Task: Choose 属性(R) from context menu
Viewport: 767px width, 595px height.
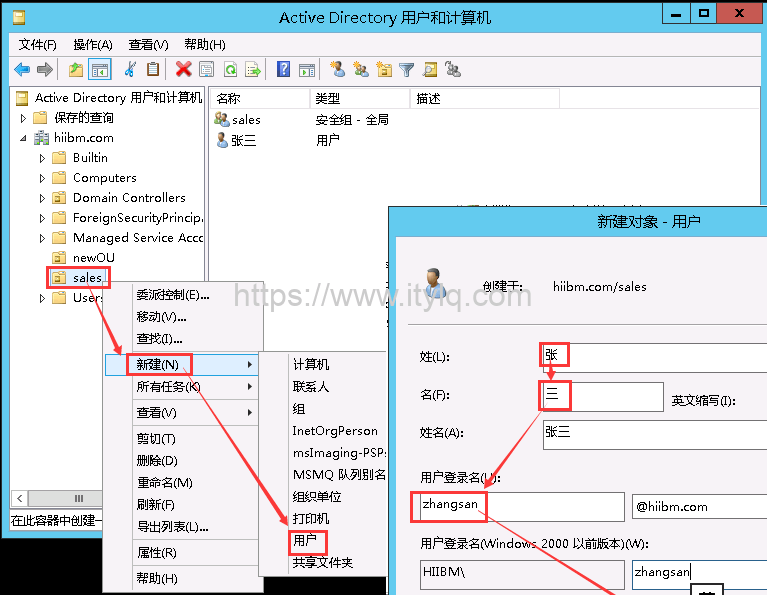Action: pos(183,552)
